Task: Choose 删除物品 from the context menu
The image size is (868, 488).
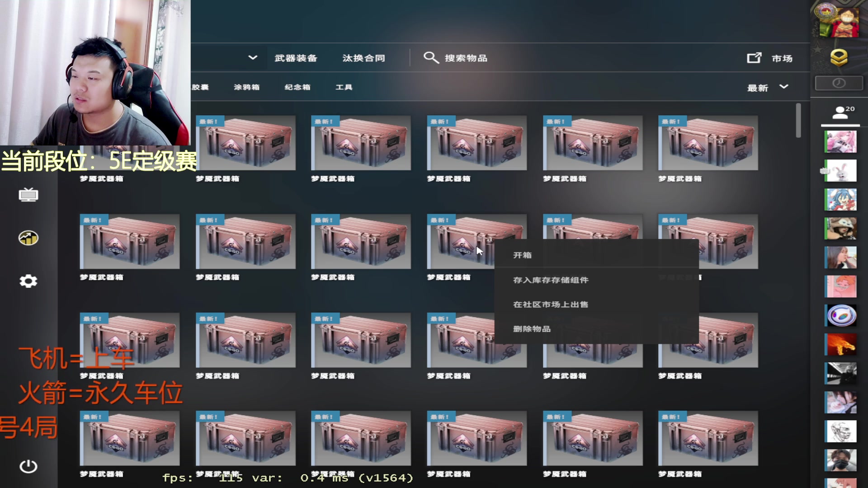Action: point(596,329)
